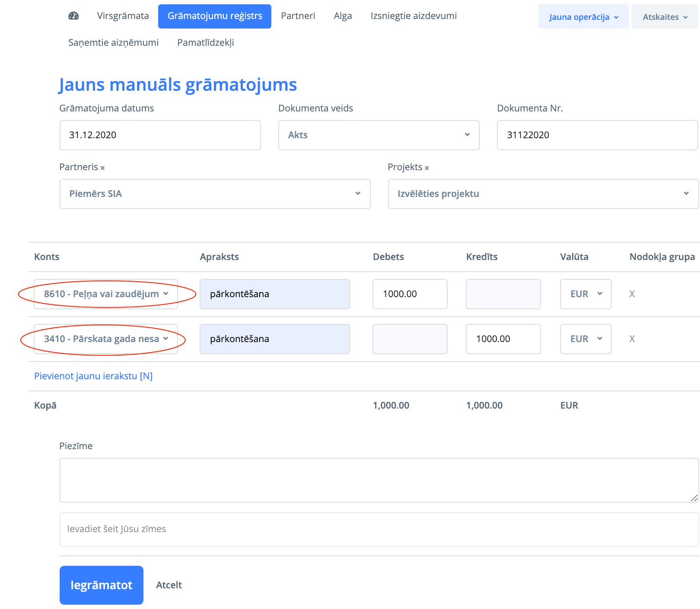The height and width of the screenshot is (609, 700).
Task: Change the 8610 account selection
Action: coord(106,294)
